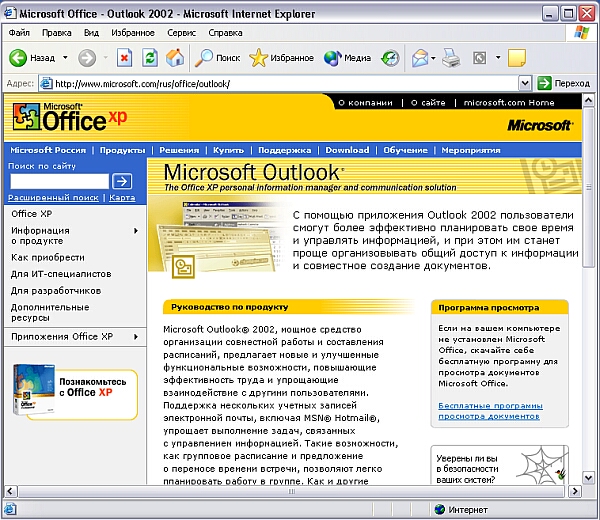Viewport: 600px width, 520px height.
Task: Expand the address bar URL dropdown
Action: [527, 83]
